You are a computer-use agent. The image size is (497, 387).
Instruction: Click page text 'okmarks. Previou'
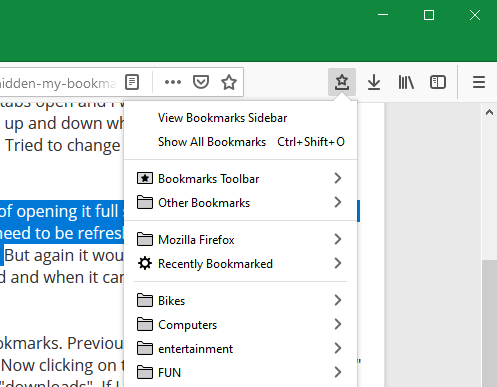click(62, 343)
